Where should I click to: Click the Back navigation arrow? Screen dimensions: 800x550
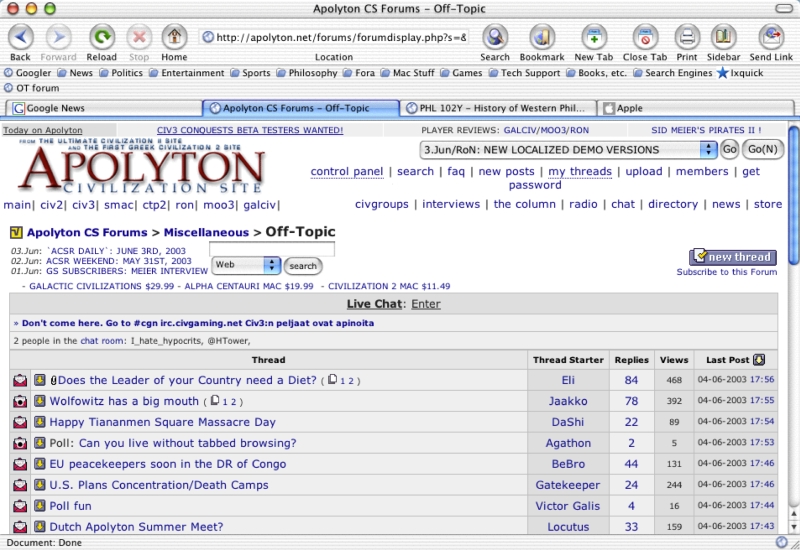click(21, 38)
